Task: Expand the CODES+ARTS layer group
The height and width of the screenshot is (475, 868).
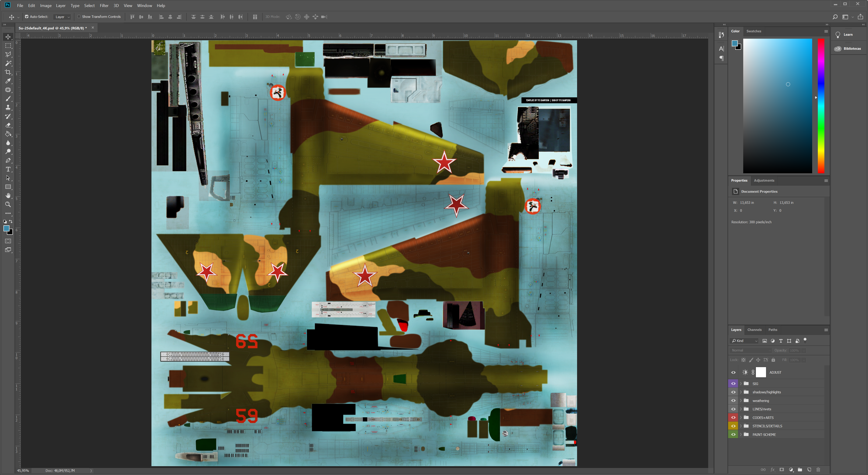Action: (x=741, y=418)
